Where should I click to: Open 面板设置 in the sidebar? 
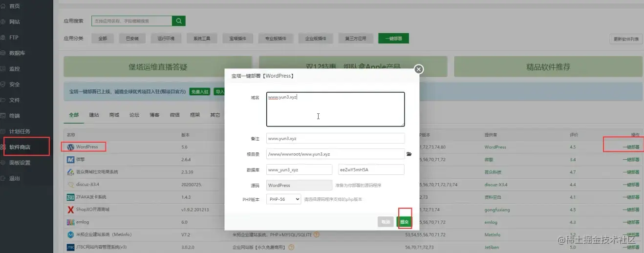click(x=20, y=163)
